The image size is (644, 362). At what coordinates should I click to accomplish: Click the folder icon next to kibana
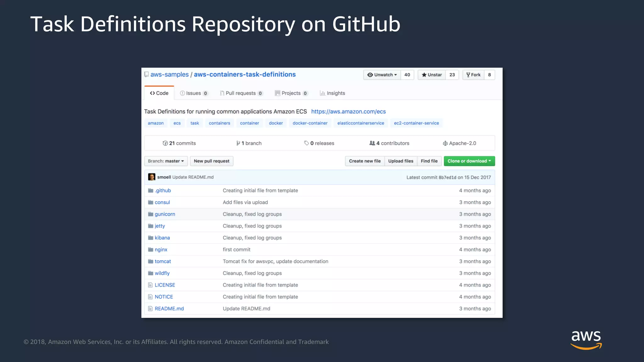coord(151,238)
